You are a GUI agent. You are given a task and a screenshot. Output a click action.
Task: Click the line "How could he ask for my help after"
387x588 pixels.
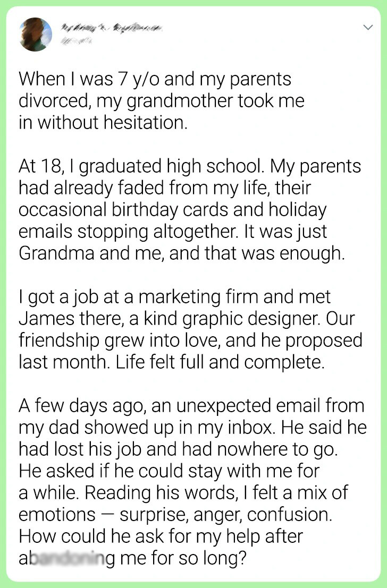pyautogui.click(x=160, y=535)
